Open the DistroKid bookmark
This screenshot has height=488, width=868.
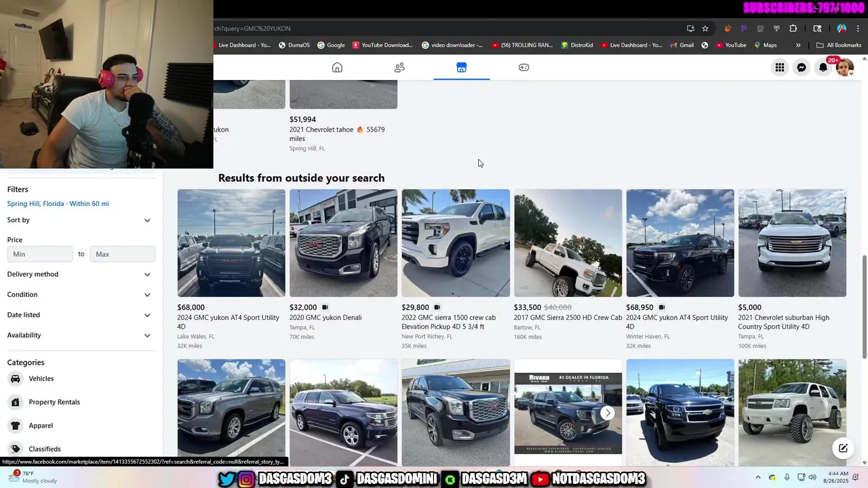[577, 45]
